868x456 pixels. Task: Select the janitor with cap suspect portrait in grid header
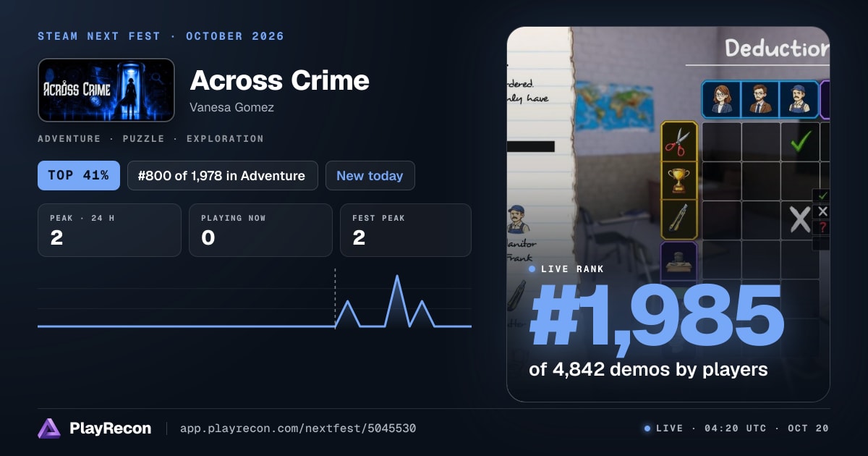click(x=799, y=100)
